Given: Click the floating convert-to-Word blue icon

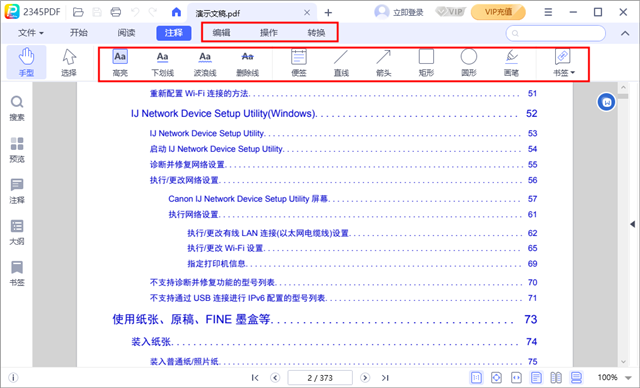Looking at the screenshot, I should (x=607, y=102).
